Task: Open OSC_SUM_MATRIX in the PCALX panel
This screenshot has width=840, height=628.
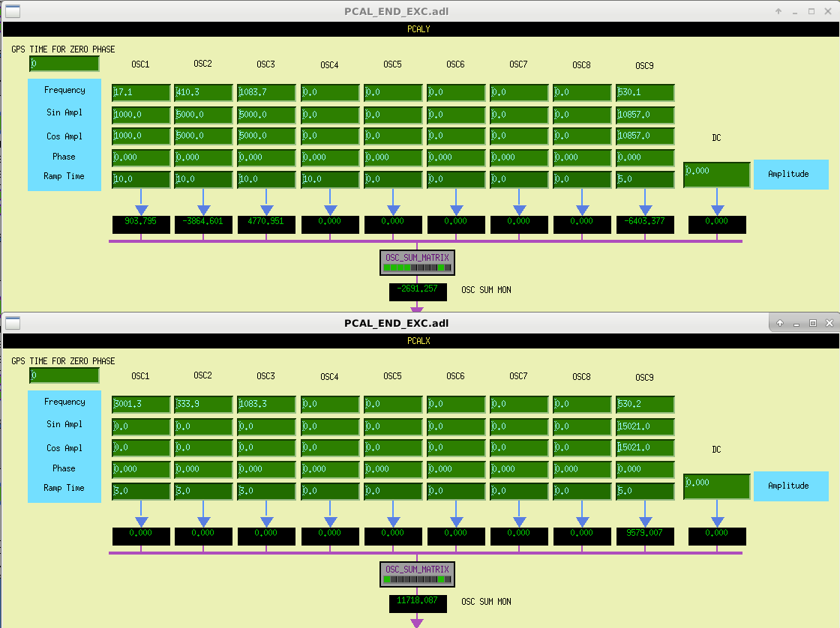Action: point(417,574)
